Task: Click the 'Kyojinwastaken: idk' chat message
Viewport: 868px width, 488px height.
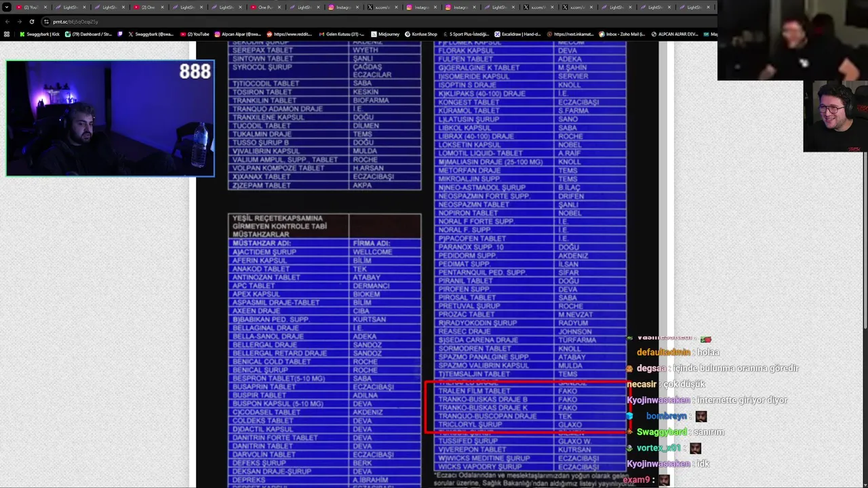Action: tap(668, 464)
